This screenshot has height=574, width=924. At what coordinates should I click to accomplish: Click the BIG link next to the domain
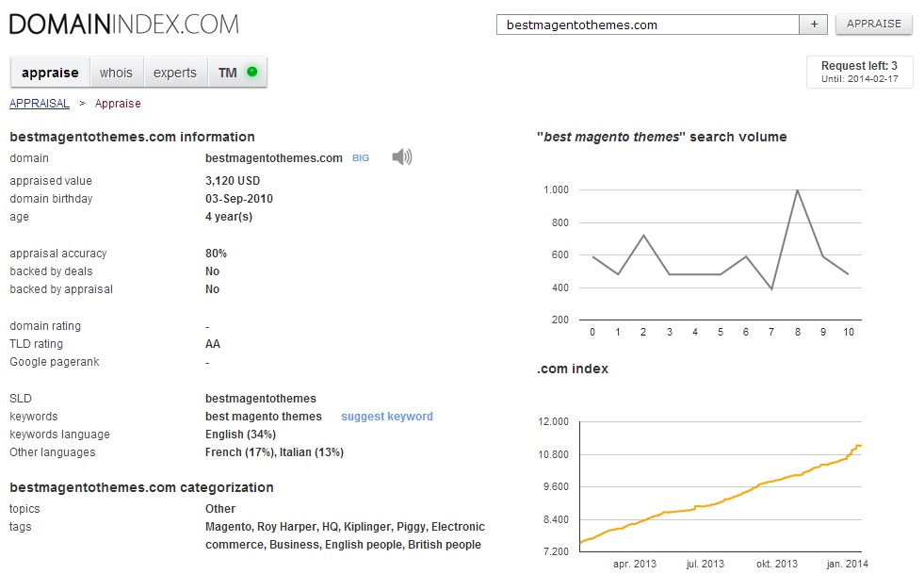pyautogui.click(x=361, y=158)
